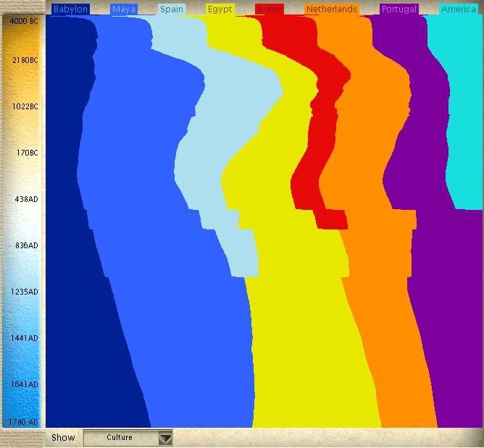Select the 438AD year marker

click(x=27, y=199)
